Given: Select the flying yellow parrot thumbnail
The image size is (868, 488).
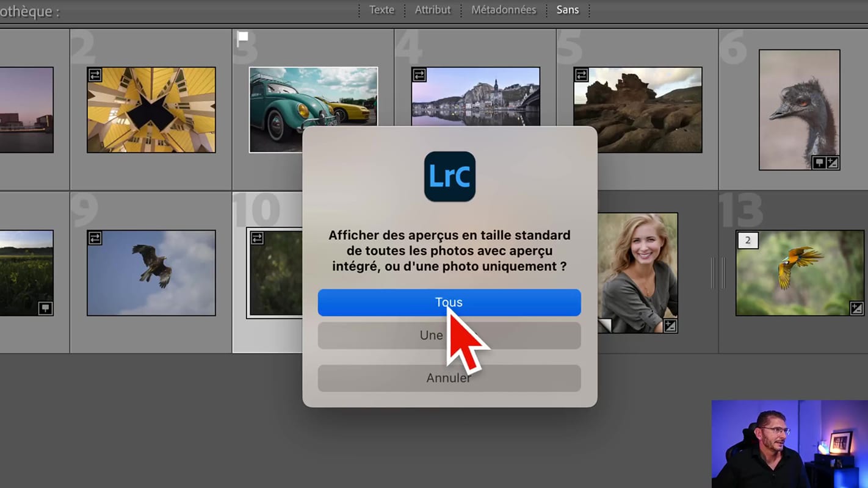Looking at the screenshot, I should pos(800,273).
